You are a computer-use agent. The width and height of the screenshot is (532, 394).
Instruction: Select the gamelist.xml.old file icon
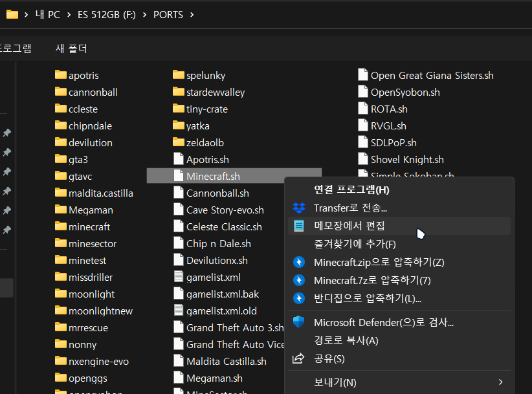[x=179, y=311]
